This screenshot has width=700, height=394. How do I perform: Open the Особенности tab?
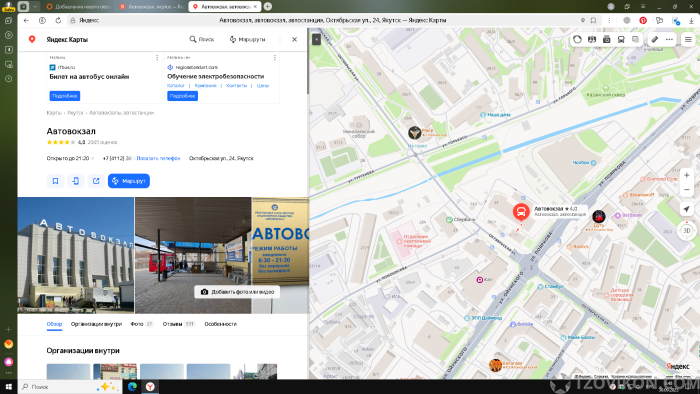coord(221,324)
